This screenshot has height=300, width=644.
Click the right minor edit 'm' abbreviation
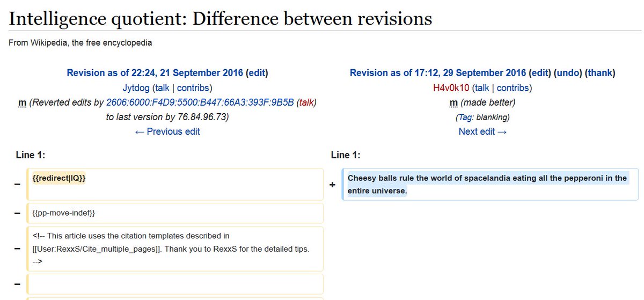[453, 103]
